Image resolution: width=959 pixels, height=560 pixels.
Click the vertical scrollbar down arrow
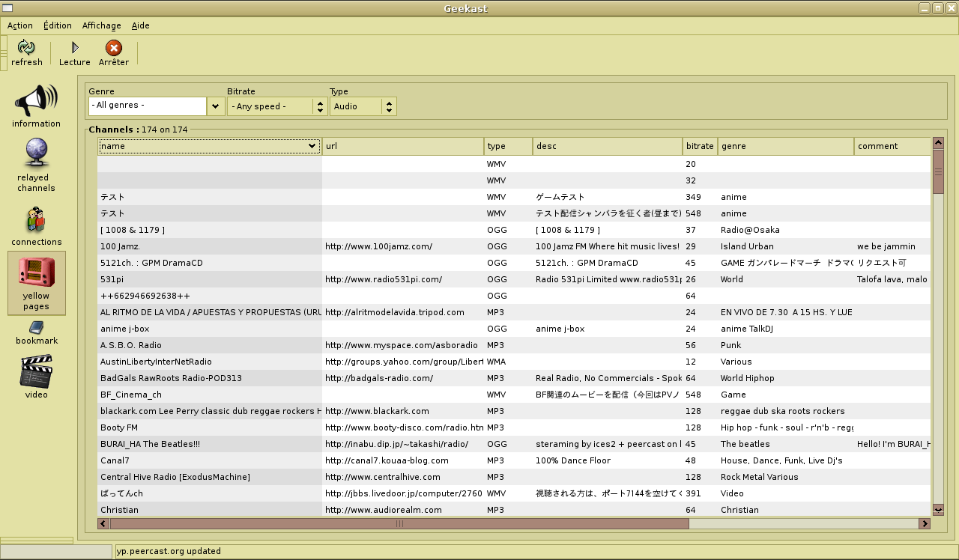click(x=938, y=510)
